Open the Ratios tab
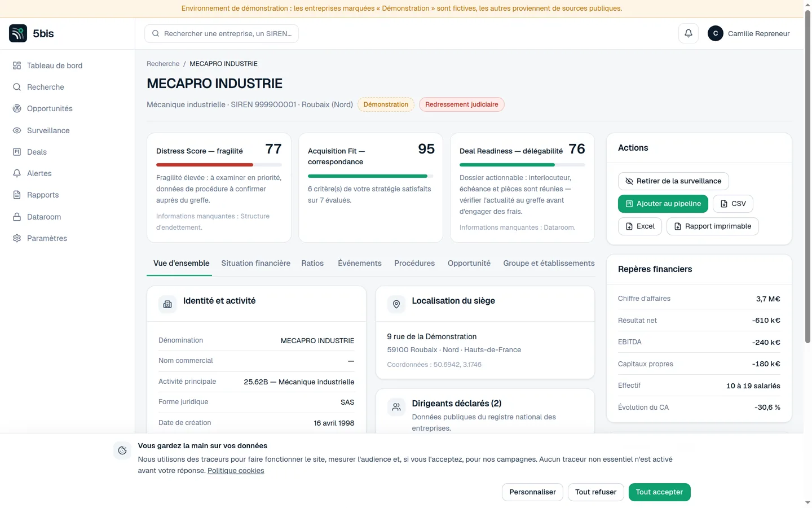The width and height of the screenshot is (812, 508). (312, 263)
